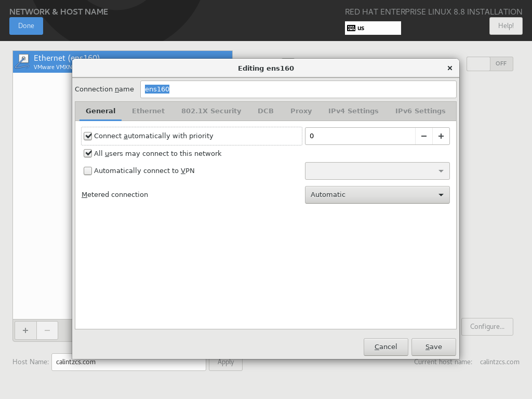
Task: Open the VPN selection dropdown
Action: tap(377, 171)
